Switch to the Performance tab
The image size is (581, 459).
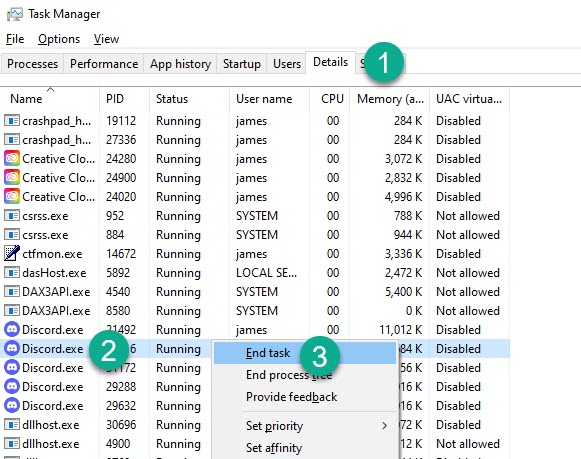click(104, 64)
